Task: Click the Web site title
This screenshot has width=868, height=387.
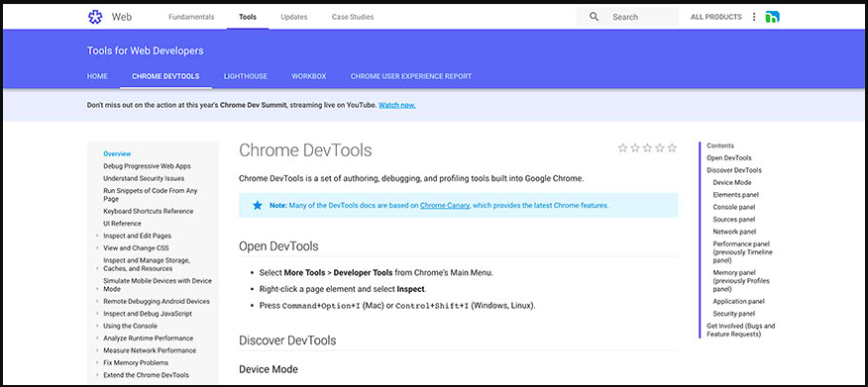Action: tap(122, 17)
